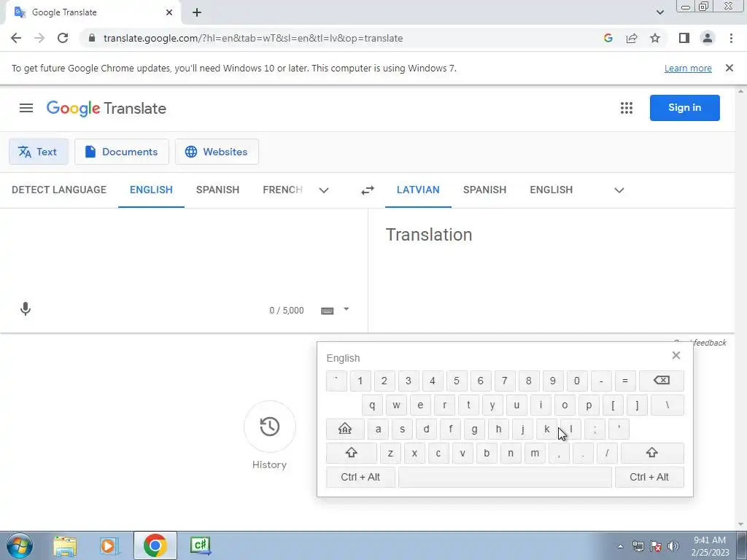Select English as target language

pyautogui.click(x=551, y=190)
